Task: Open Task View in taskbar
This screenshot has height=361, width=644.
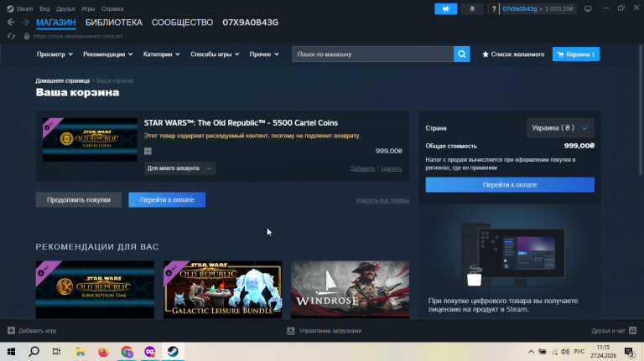Action: (x=57, y=352)
